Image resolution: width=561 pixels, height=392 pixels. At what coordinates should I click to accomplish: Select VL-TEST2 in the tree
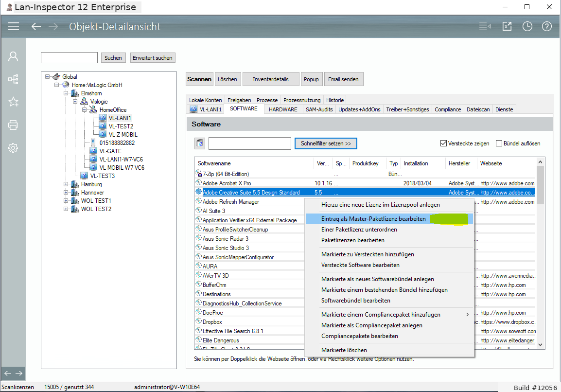pos(121,126)
